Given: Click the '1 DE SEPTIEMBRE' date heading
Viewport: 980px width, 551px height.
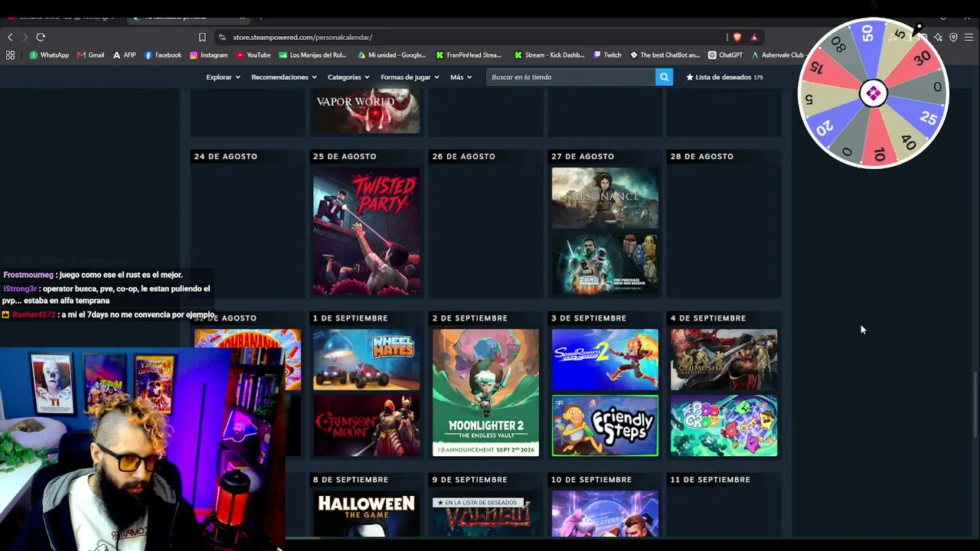Looking at the screenshot, I should (x=351, y=318).
